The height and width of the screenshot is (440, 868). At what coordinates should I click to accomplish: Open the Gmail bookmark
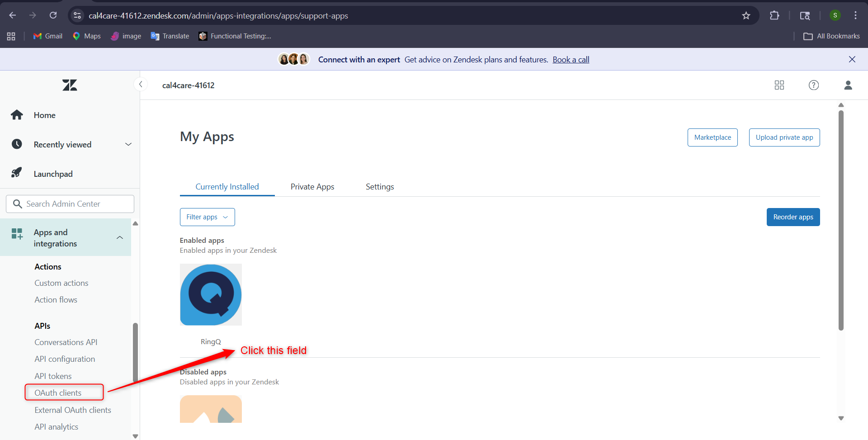(48, 36)
